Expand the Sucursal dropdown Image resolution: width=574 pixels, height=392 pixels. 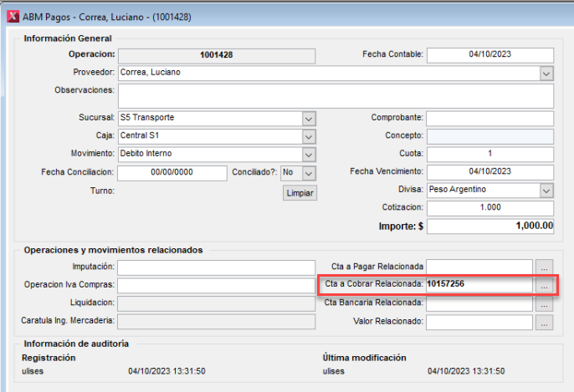pyautogui.click(x=309, y=119)
